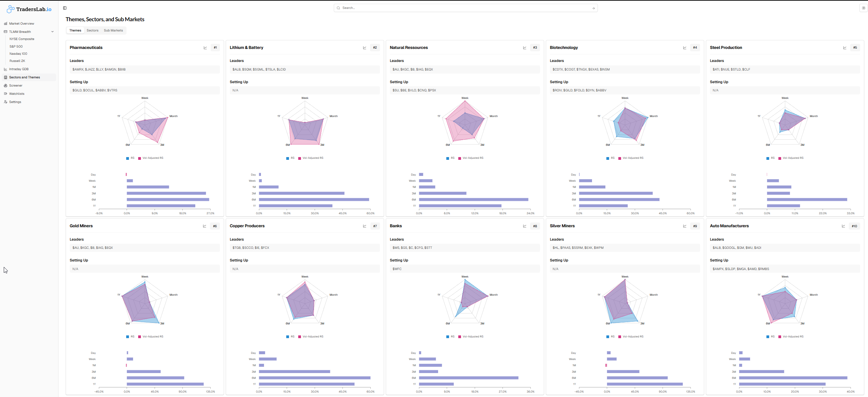The height and width of the screenshot is (397, 868).
Task: Click chart icon on Banks card
Action: [525, 226]
